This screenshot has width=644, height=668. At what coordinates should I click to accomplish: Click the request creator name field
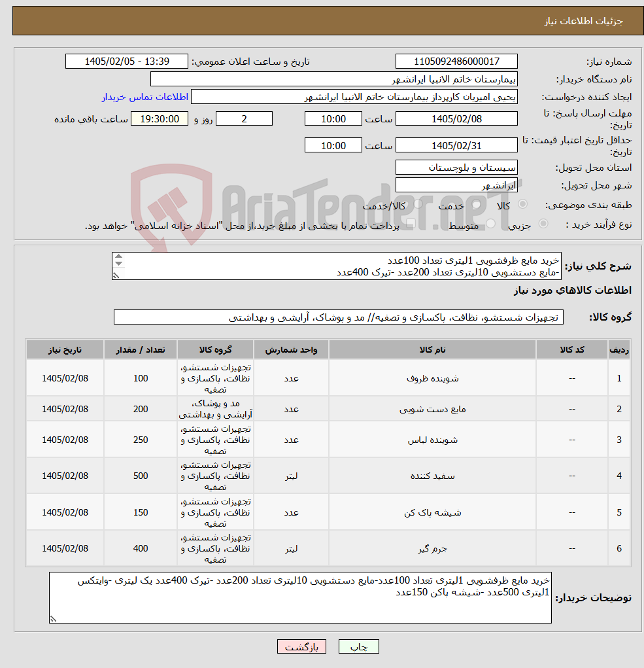pyautogui.click(x=354, y=97)
